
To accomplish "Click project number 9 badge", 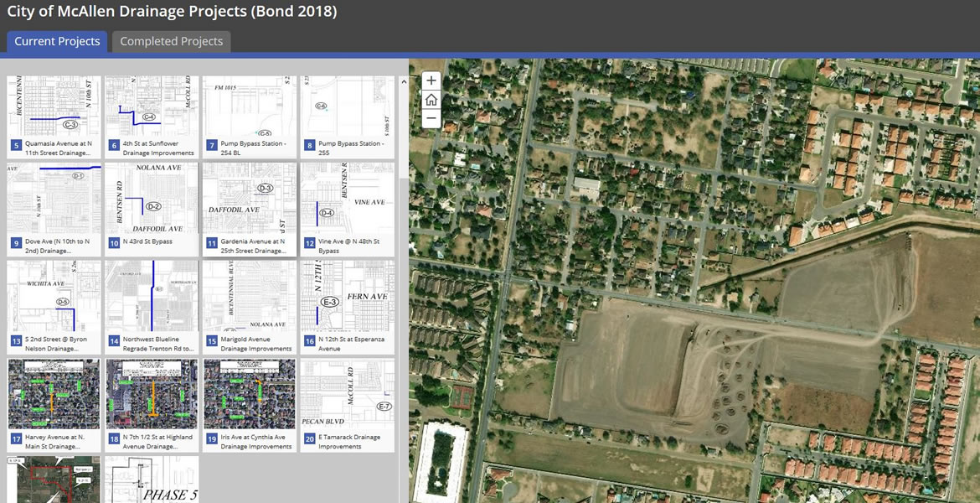I will click(16, 243).
